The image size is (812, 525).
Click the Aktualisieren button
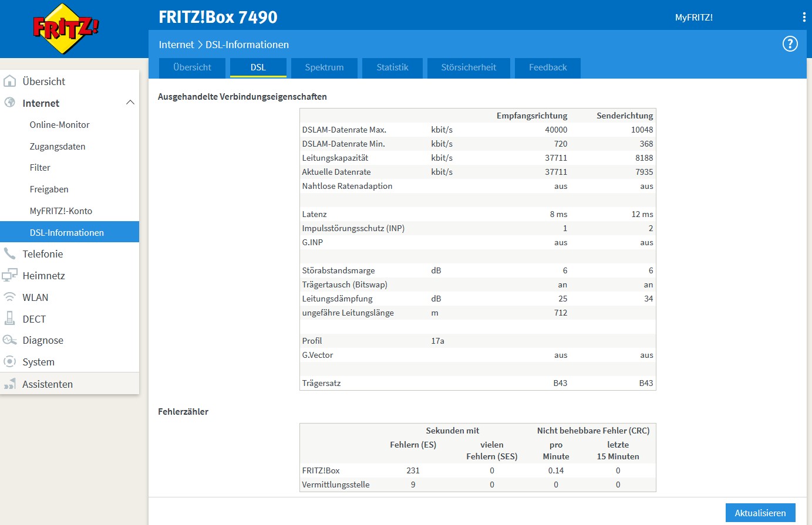click(x=760, y=513)
